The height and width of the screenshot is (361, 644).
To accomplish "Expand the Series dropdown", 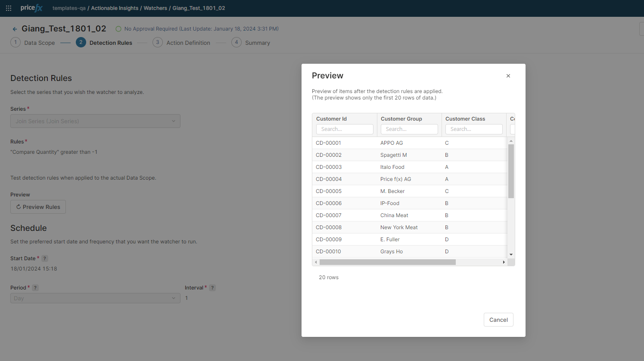I will [95, 121].
